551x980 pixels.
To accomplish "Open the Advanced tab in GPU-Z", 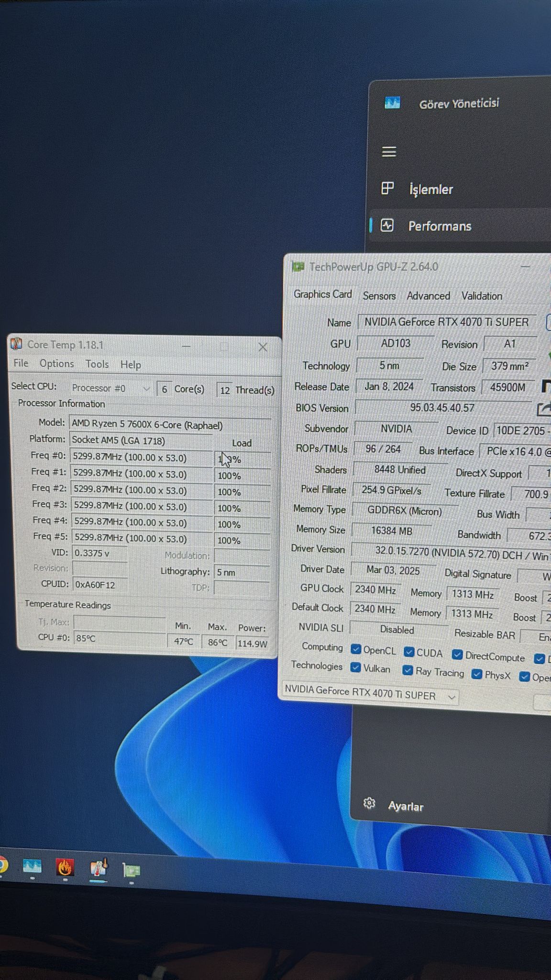I will point(428,296).
